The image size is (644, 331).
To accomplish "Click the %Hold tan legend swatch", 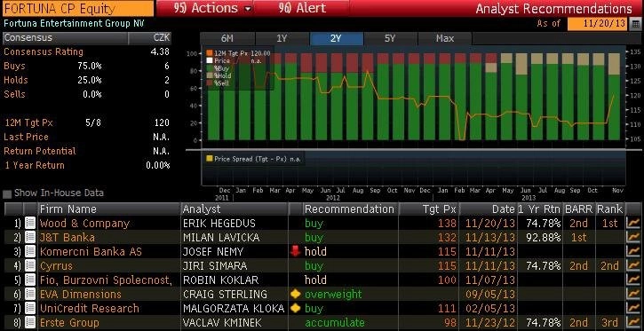I will [x=209, y=75].
